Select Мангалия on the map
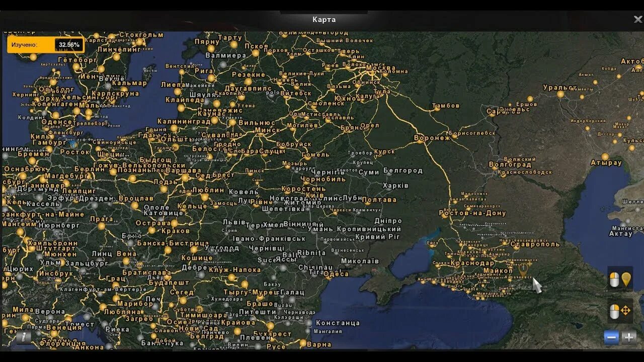The width and height of the screenshot is (644, 362). click(328, 331)
